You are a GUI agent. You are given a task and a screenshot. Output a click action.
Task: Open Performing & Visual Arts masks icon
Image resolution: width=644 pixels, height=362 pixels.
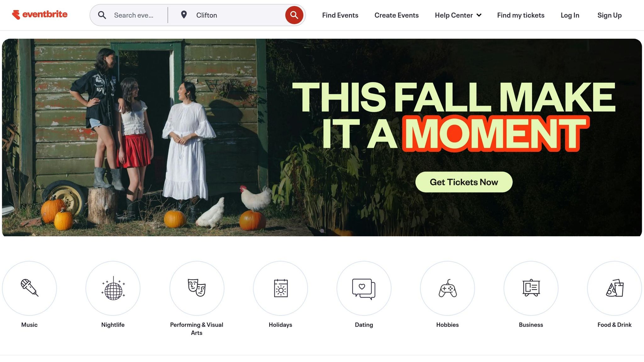pos(197,288)
